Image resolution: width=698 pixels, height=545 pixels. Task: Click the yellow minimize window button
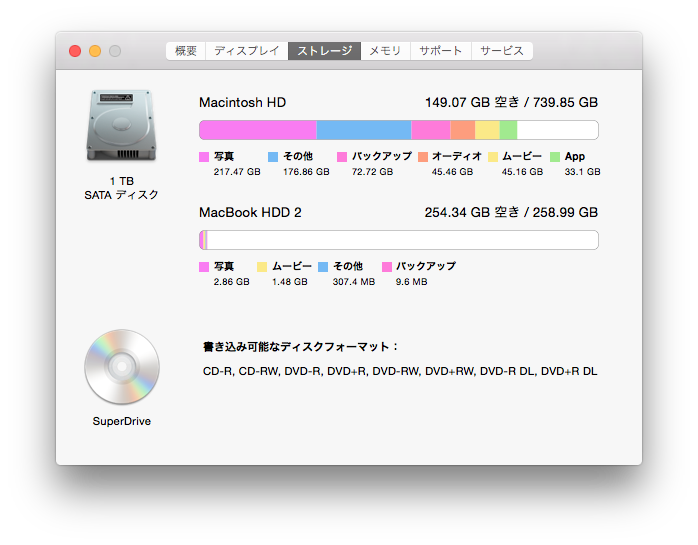(95, 51)
